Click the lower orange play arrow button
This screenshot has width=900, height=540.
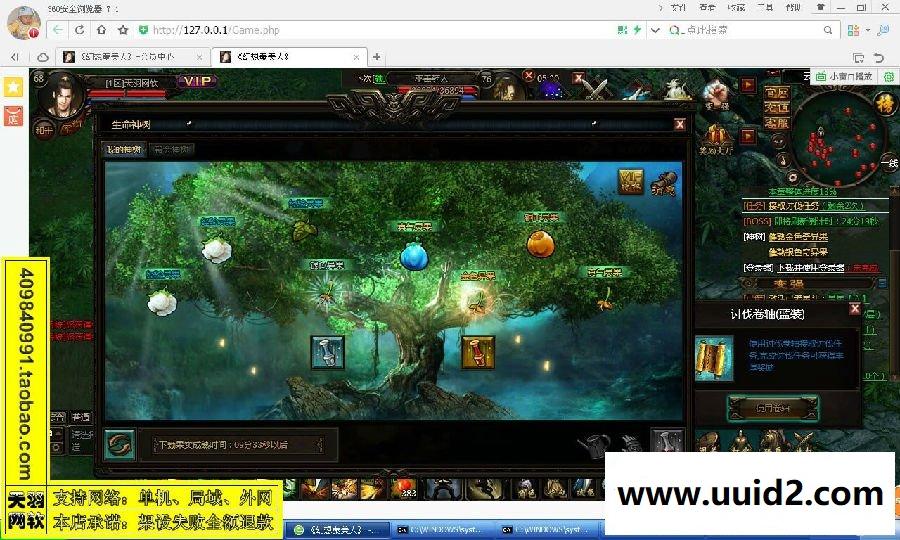click(x=747, y=136)
